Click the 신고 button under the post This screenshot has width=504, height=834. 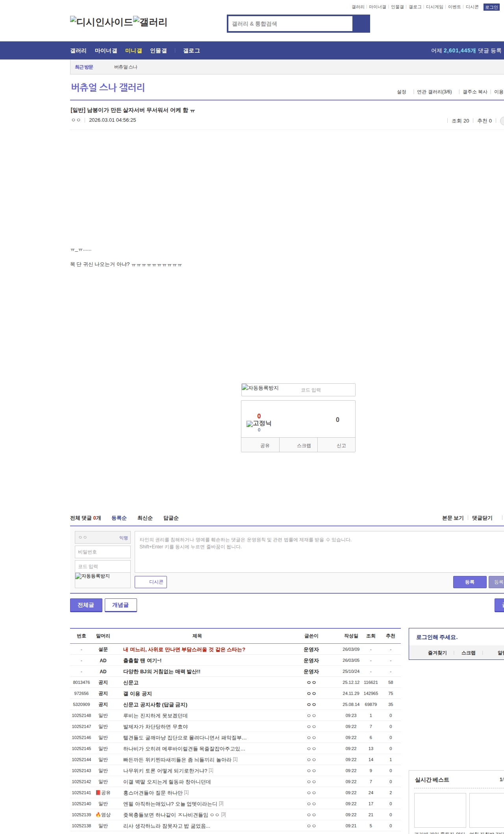[x=336, y=446]
